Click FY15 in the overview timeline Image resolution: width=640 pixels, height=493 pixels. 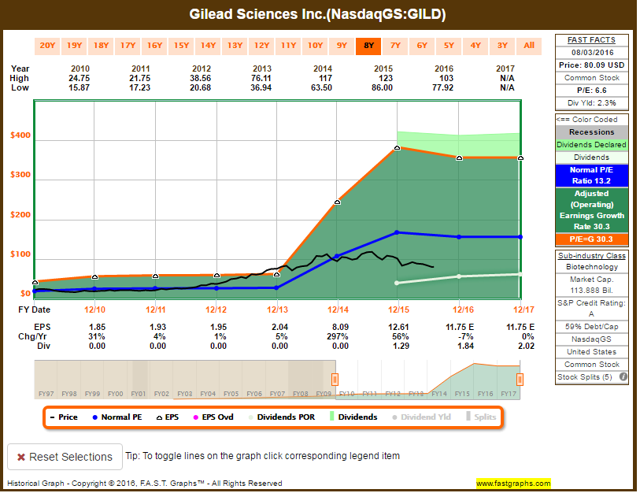pos(462,394)
